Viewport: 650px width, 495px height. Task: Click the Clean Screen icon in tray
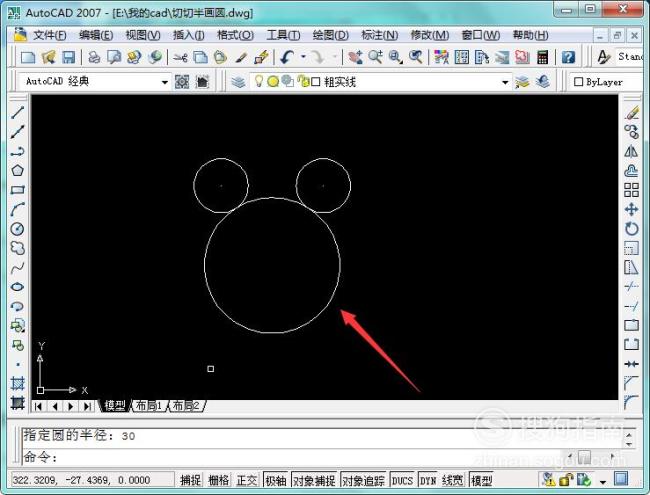(x=621, y=480)
